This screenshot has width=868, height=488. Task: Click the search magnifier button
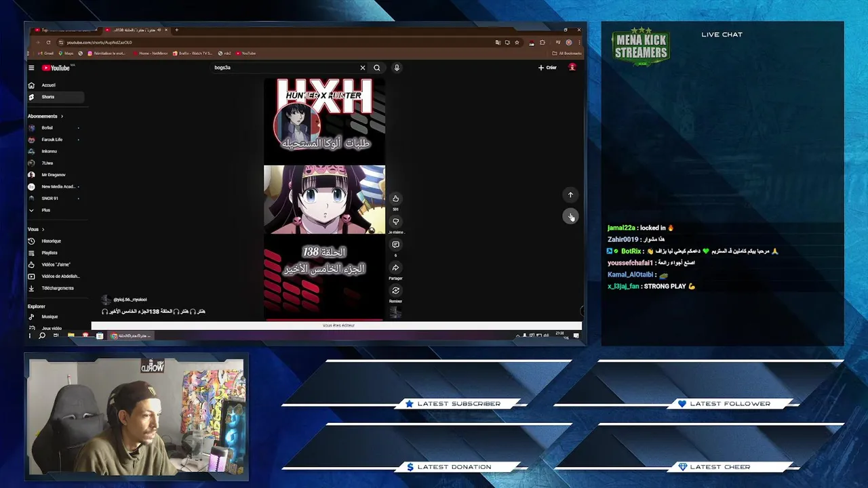click(x=377, y=68)
